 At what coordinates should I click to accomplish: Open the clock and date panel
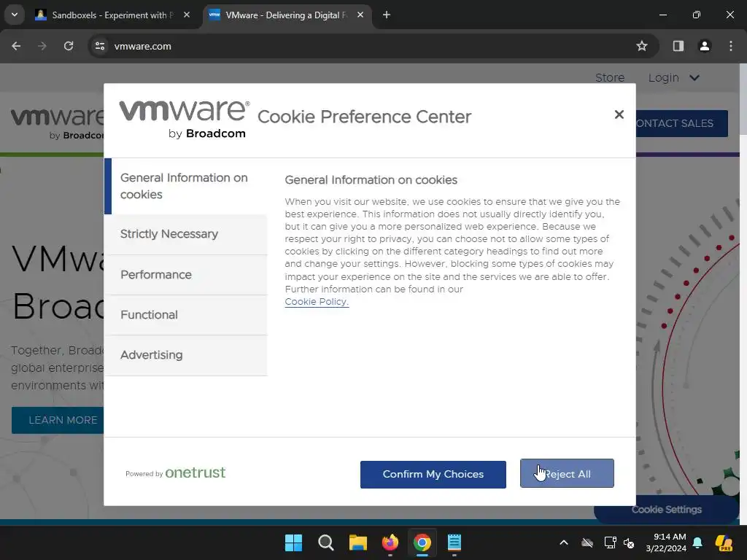click(666, 542)
